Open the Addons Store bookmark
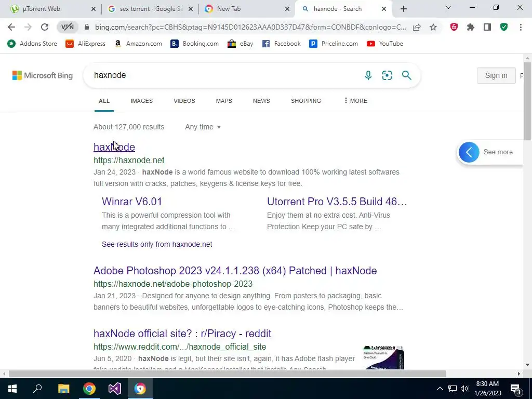This screenshot has width=532, height=399. point(32,44)
